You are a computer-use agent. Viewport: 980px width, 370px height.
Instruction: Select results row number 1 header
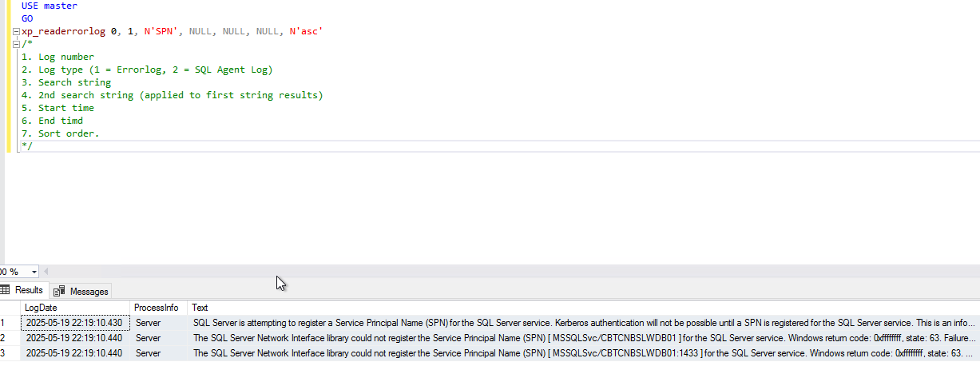[x=10, y=323]
